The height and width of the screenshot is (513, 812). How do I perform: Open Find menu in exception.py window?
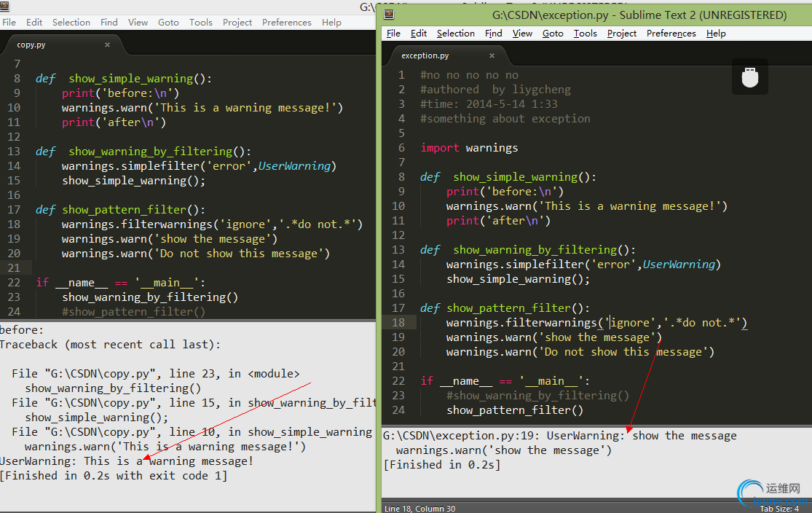pos(493,34)
